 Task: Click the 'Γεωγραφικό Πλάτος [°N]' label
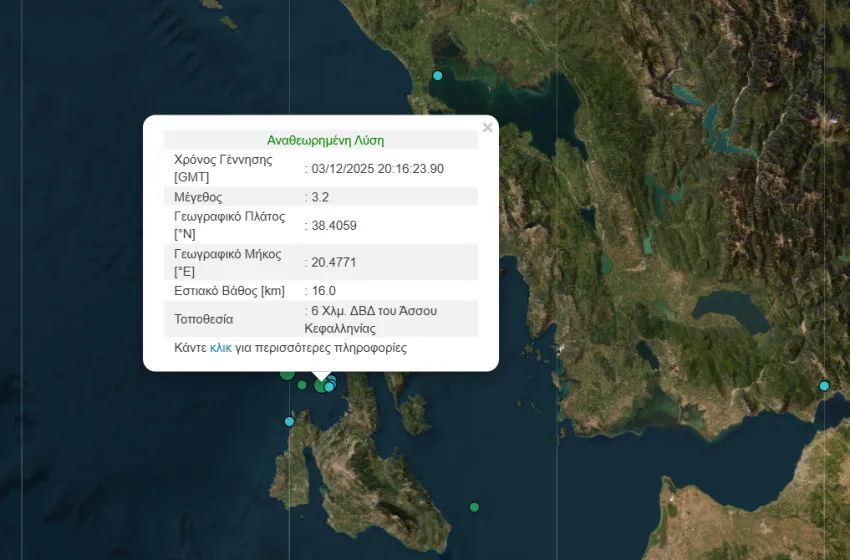click(x=229, y=225)
